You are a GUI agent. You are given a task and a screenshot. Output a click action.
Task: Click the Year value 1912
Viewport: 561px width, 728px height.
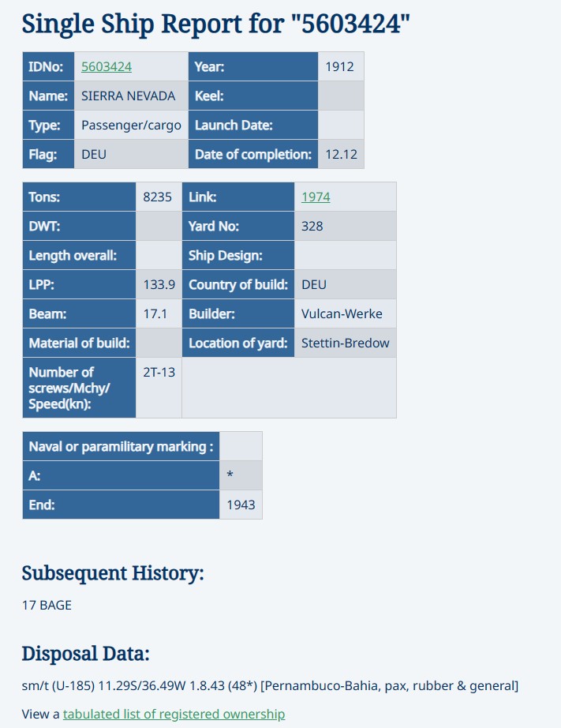[341, 66]
